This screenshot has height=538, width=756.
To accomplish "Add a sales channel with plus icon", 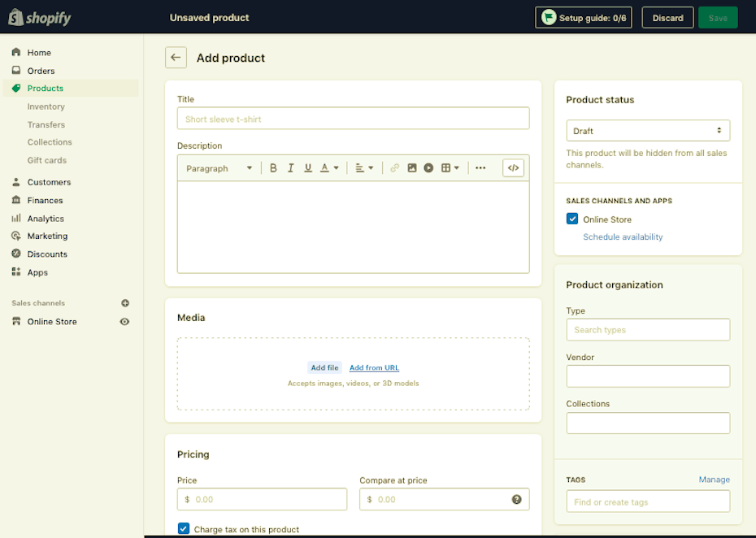I will [x=125, y=303].
